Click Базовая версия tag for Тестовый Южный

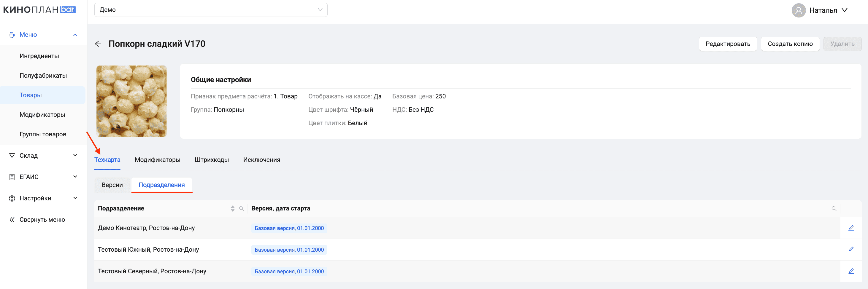click(289, 250)
